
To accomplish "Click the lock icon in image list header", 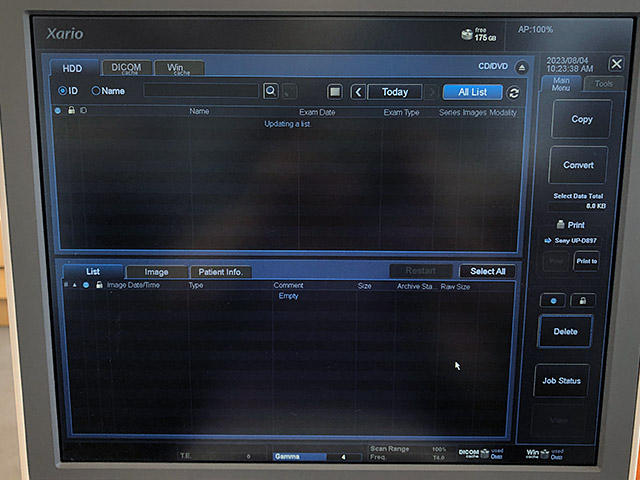I will point(99,284).
